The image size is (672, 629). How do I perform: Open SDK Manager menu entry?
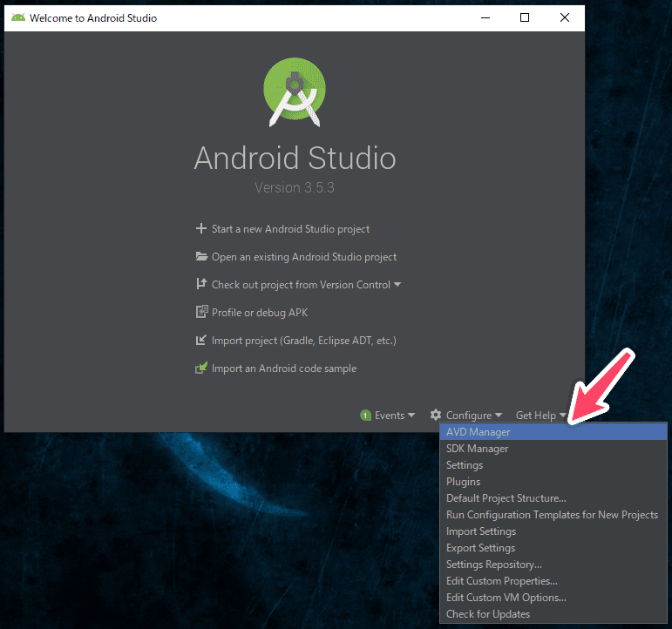tap(553, 448)
